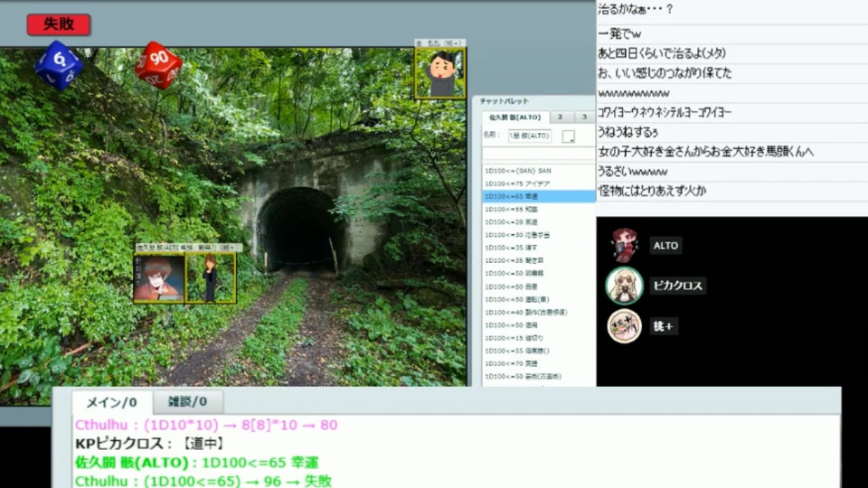Click the 椛+ avatar icon
This screenshot has width=868, height=488.
point(624,326)
